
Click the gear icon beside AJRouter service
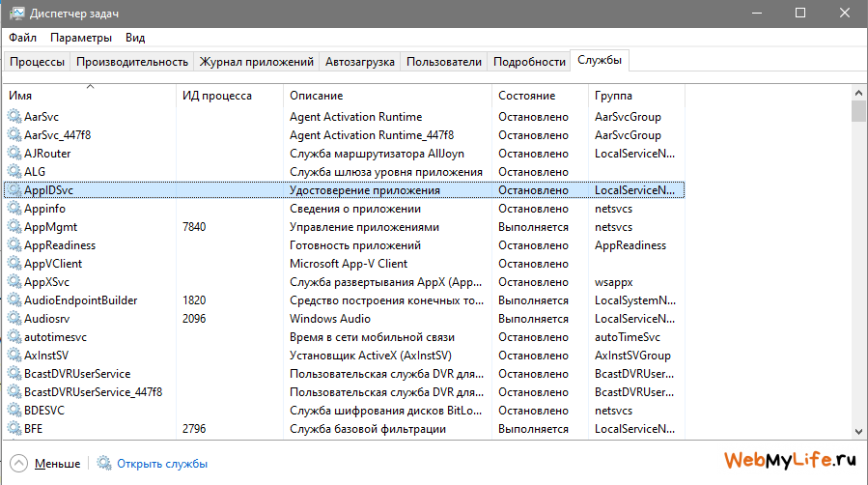pos(14,153)
